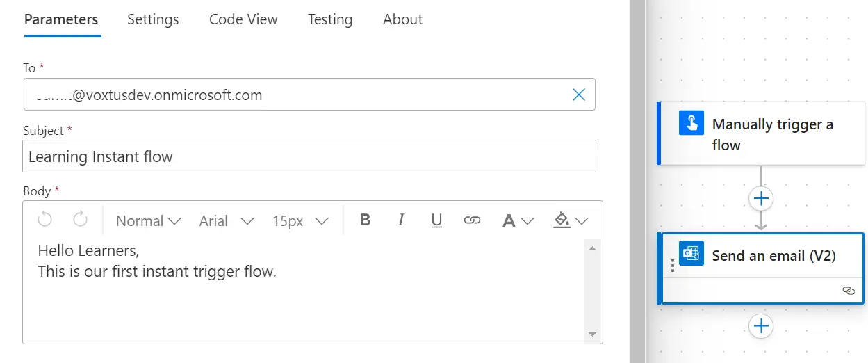Clear the To recipient with X icon
The image size is (868, 363).
(x=578, y=95)
